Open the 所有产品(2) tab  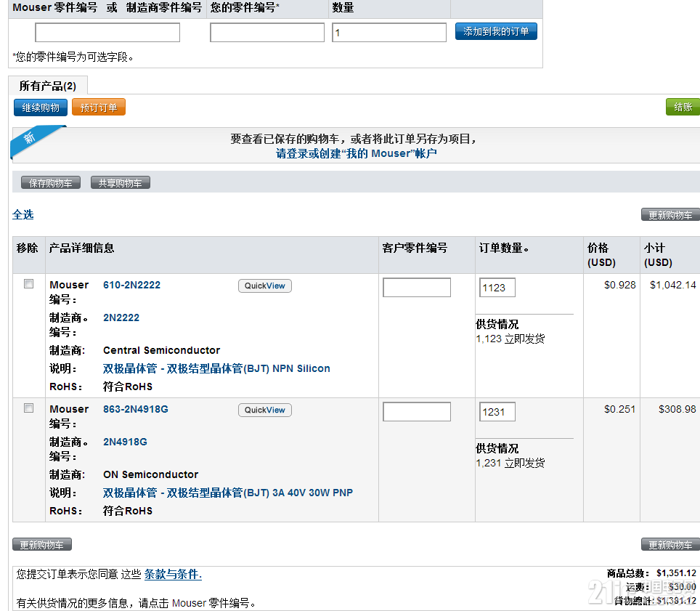click(x=48, y=85)
